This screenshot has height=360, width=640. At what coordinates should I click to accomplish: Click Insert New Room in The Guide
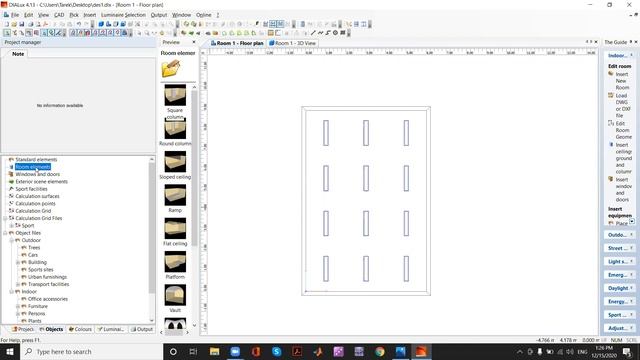click(x=622, y=81)
